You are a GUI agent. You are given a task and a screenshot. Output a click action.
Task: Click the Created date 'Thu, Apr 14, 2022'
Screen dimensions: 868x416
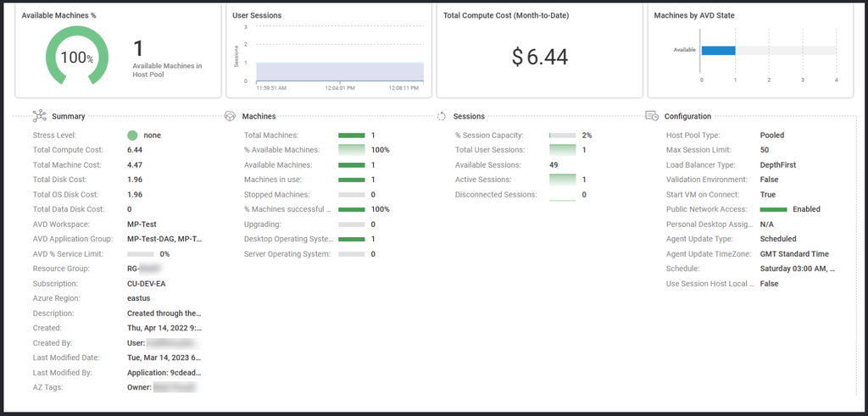(165, 328)
